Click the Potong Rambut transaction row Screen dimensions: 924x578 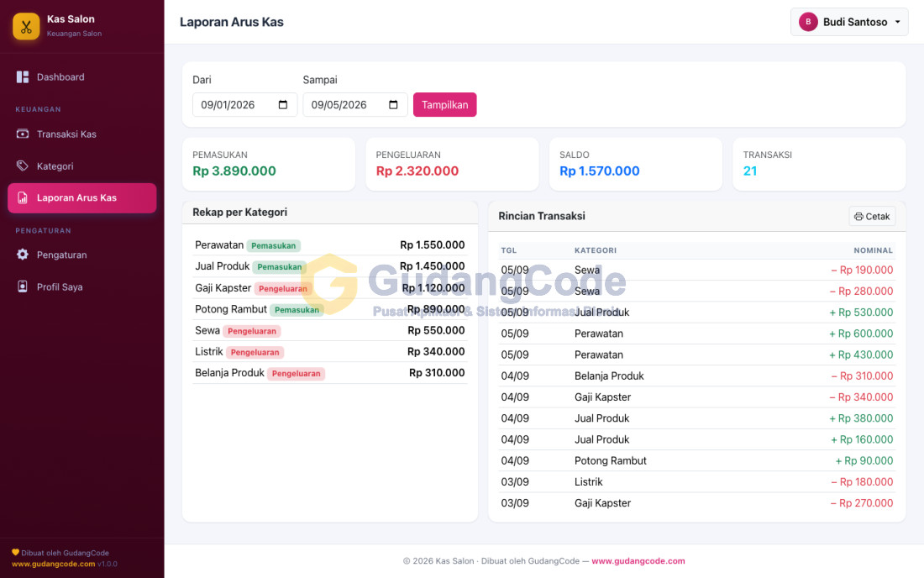pyautogui.click(x=697, y=460)
